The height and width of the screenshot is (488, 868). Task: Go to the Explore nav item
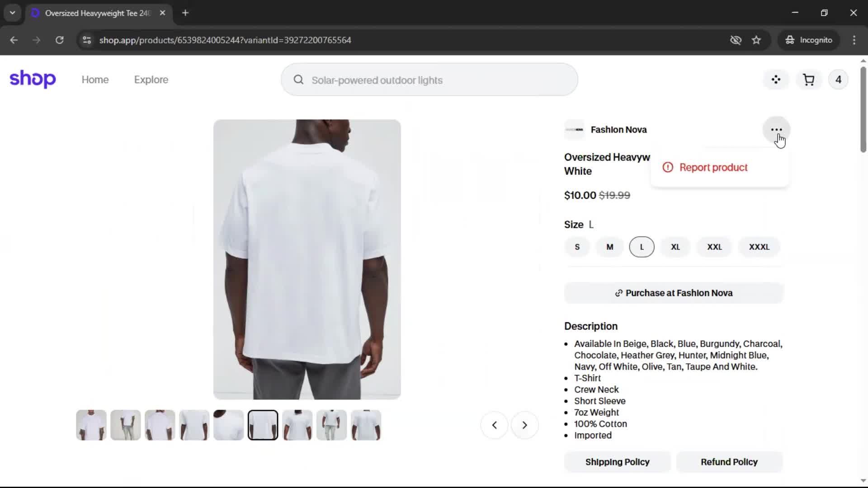tap(151, 80)
